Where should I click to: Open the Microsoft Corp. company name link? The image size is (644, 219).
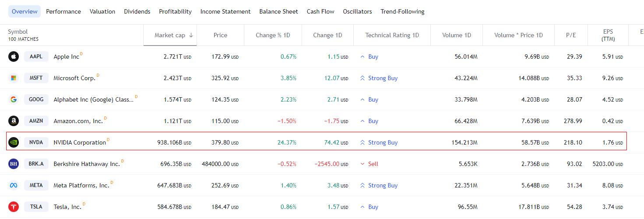pyautogui.click(x=74, y=78)
